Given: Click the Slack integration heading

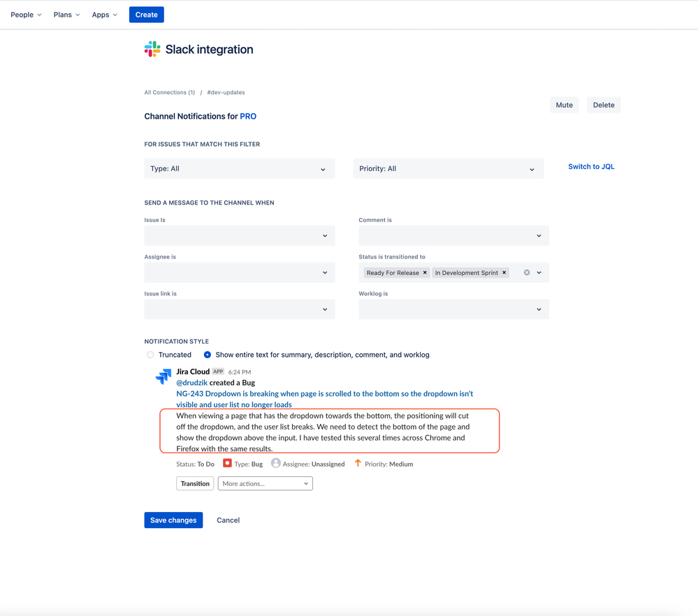Looking at the screenshot, I should [x=209, y=50].
